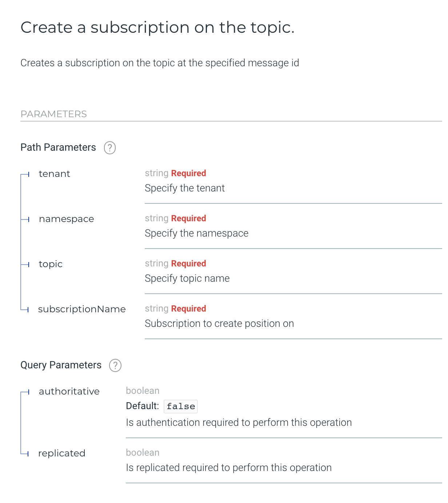Click the Required label for tenant
The height and width of the screenshot is (503, 448).
188,173
